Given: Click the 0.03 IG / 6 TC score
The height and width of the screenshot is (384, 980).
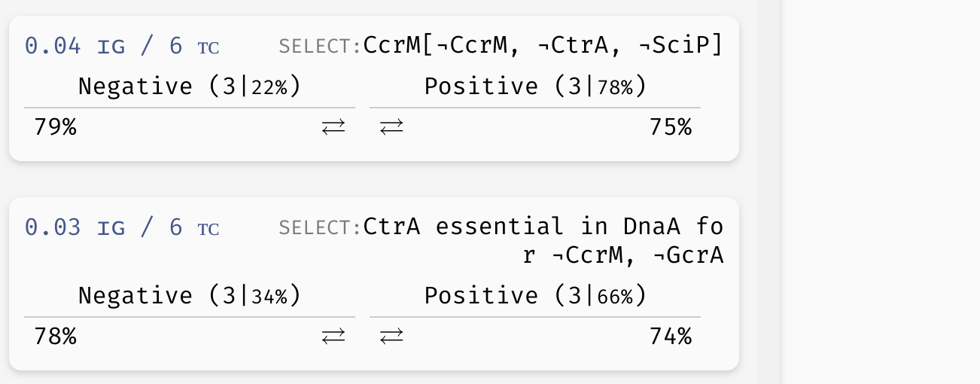Looking at the screenshot, I should pyautogui.click(x=122, y=227).
